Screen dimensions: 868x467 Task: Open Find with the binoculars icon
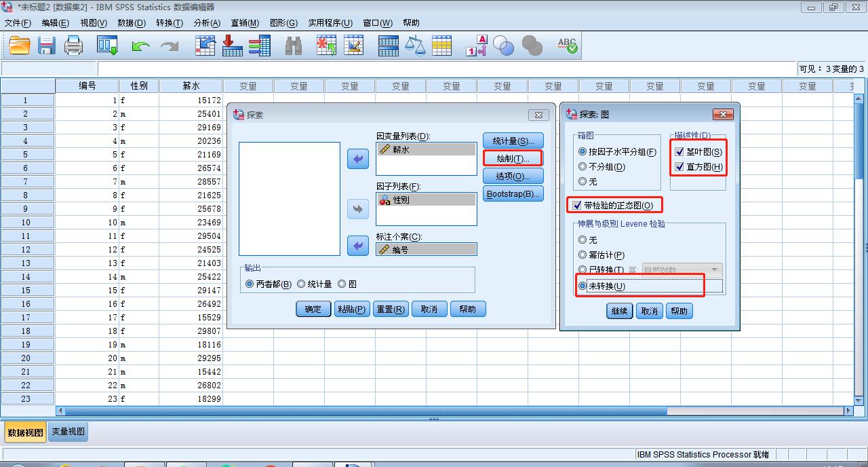(x=294, y=45)
